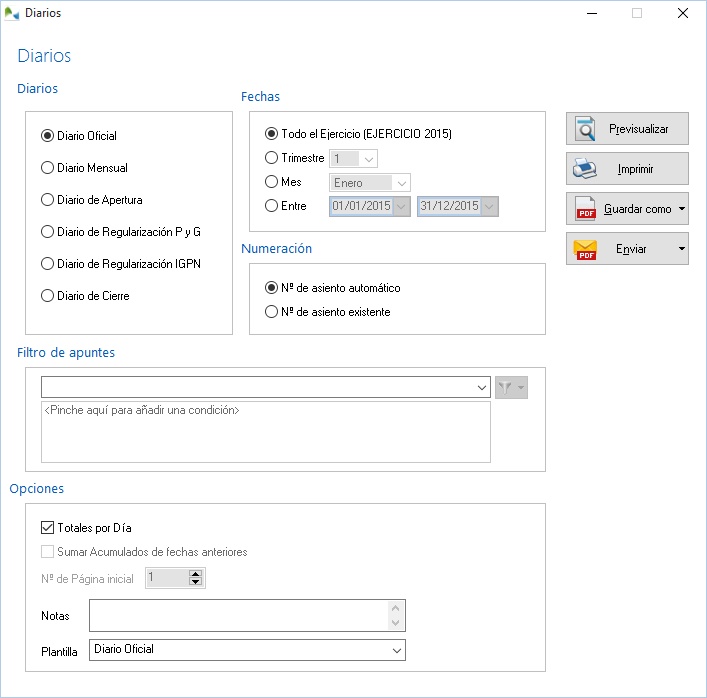
Task: Click 'Pinche aquí para añadir una condición'
Action: point(142,411)
